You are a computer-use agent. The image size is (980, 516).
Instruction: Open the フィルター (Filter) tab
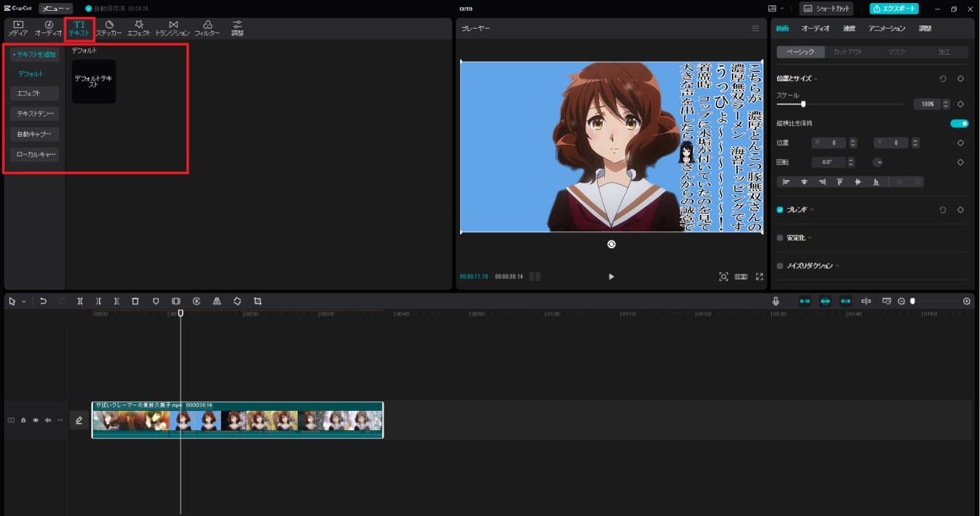(x=207, y=29)
